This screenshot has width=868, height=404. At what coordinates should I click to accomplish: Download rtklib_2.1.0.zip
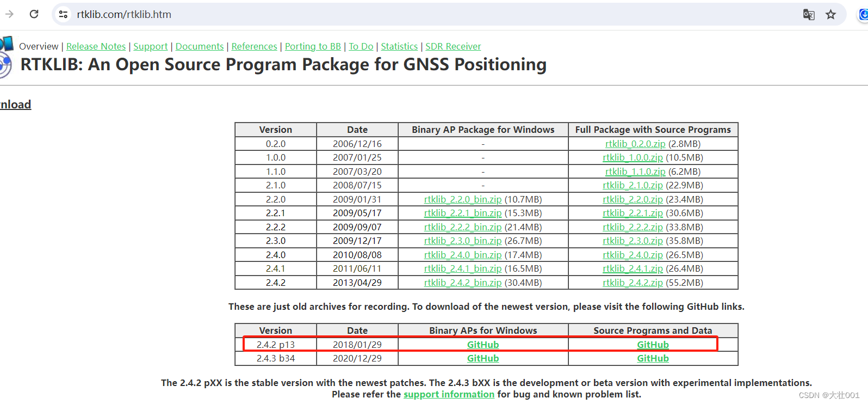[633, 185]
